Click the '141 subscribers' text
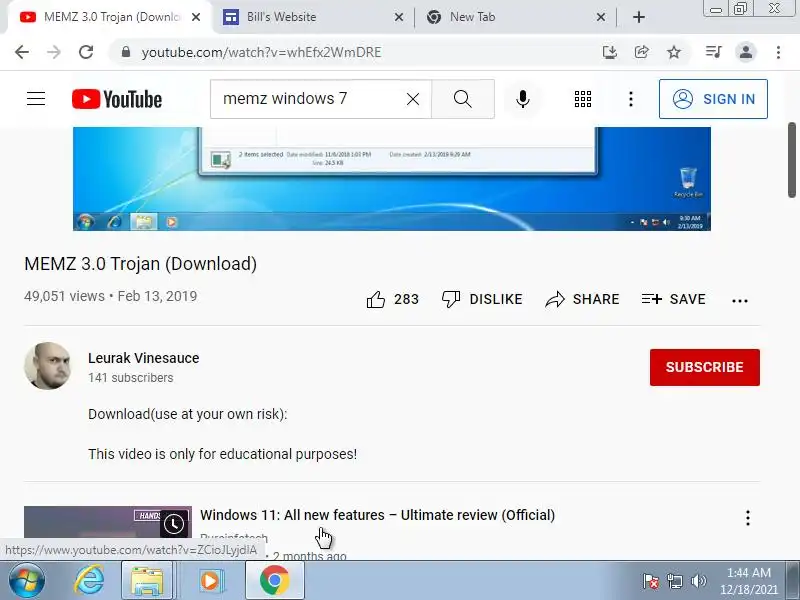 pyautogui.click(x=131, y=378)
